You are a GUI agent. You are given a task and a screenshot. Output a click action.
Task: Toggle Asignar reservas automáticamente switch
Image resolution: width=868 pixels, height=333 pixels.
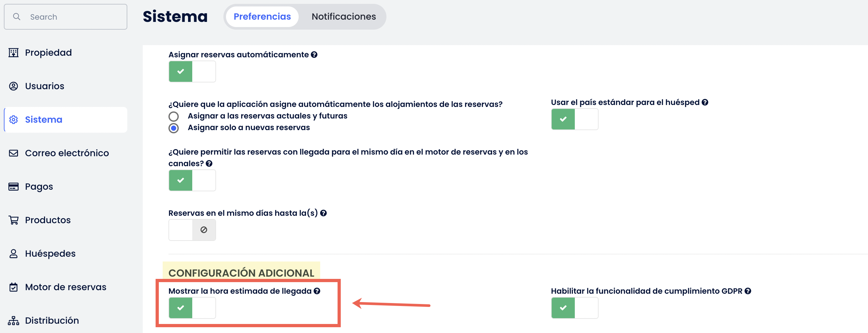(192, 71)
